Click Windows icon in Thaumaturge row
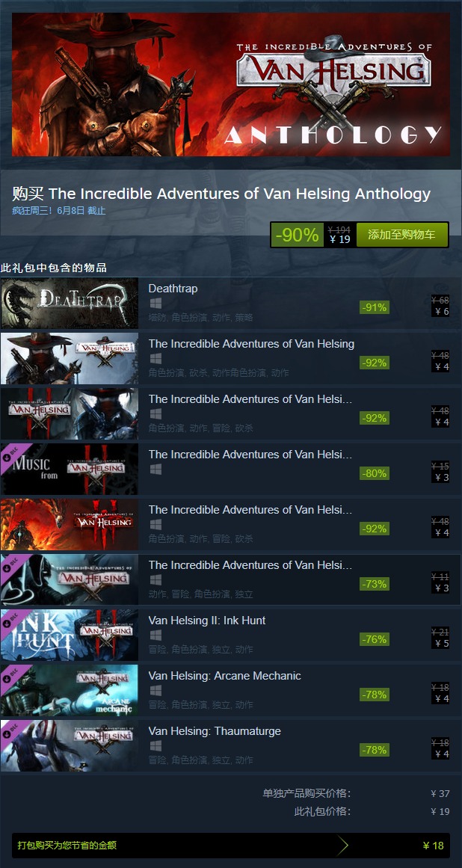This screenshot has width=462, height=868. pos(155,745)
